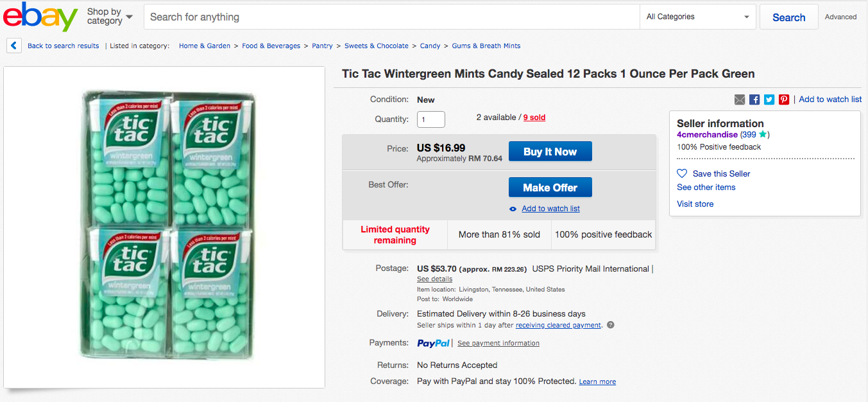
Task: Go to Sweets & Chocolate breadcrumb category
Action: click(x=376, y=46)
